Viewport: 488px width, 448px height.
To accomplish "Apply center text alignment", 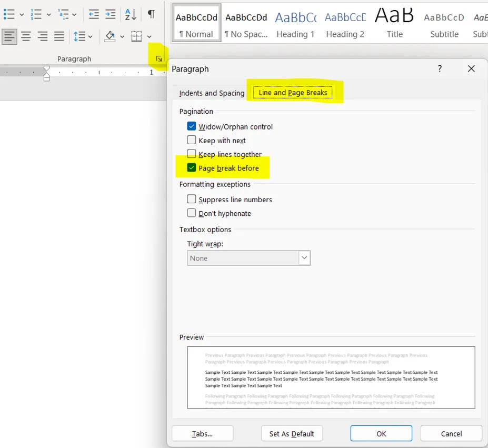I will point(26,36).
